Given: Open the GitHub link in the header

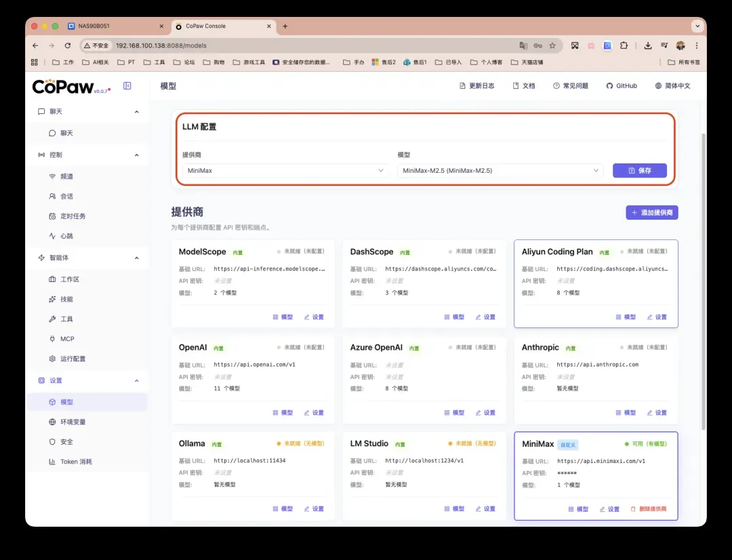Looking at the screenshot, I should click(622, 85).
